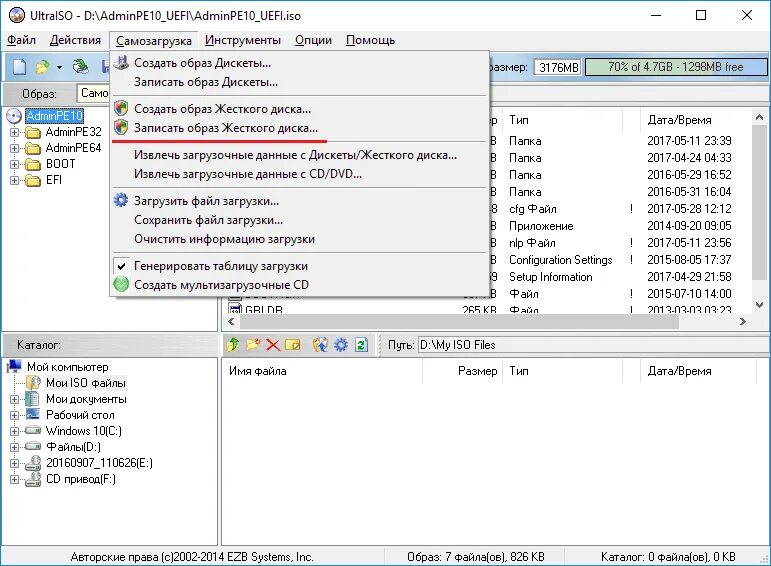
Task: Click the Open CD/DVD toolbar icon
Action: coord(81,66)
